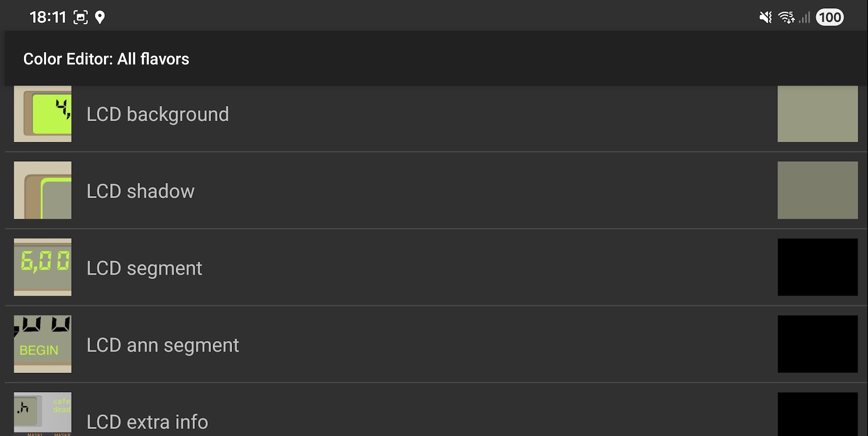Tap the muted sound status icon
868x436 pixels.
[765, 17]
